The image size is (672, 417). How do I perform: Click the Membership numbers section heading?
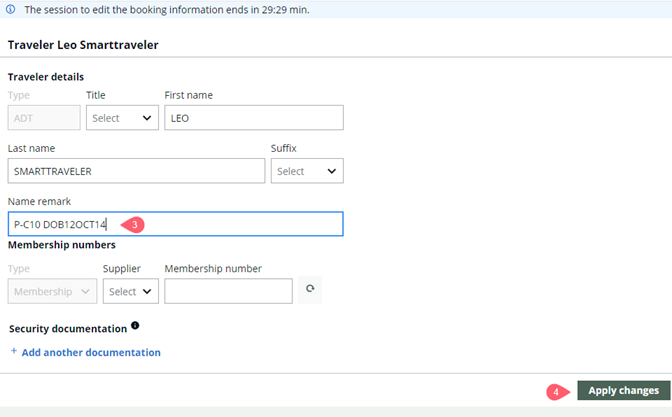[x=61, y=244]
